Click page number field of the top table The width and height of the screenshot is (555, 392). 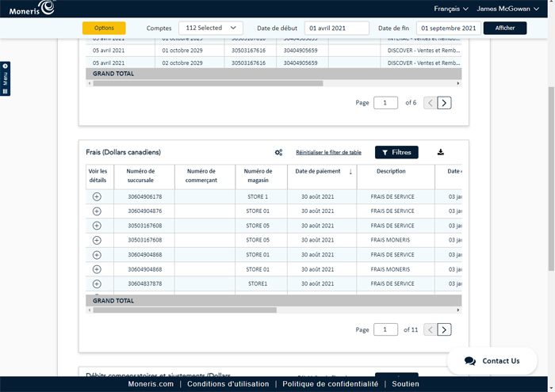pyautogui.click(x=385, y=103)
